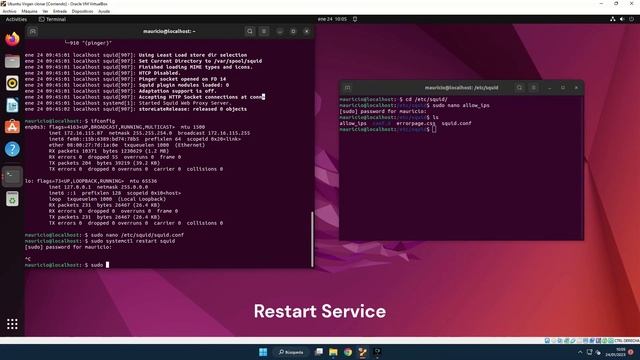
Task: Click the power icon in Ubuntu top bar
Action: pyautogui.click(x=631, y=19)
